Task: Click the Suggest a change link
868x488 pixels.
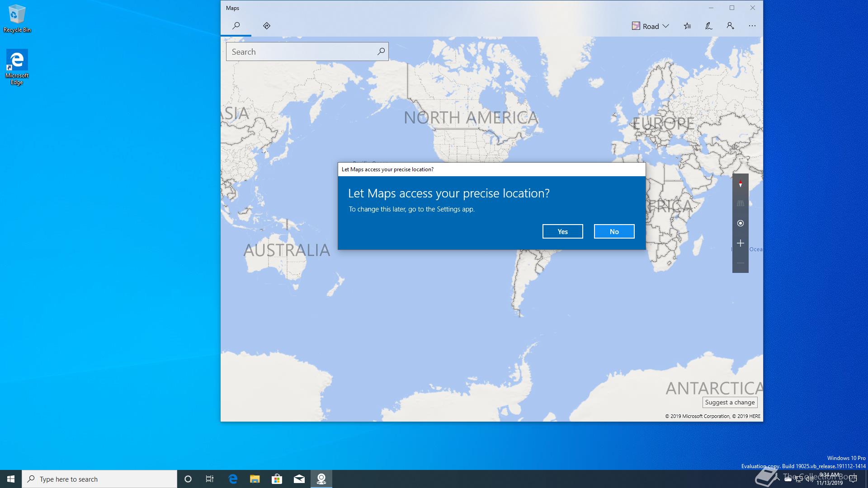Action: (730, 402)
